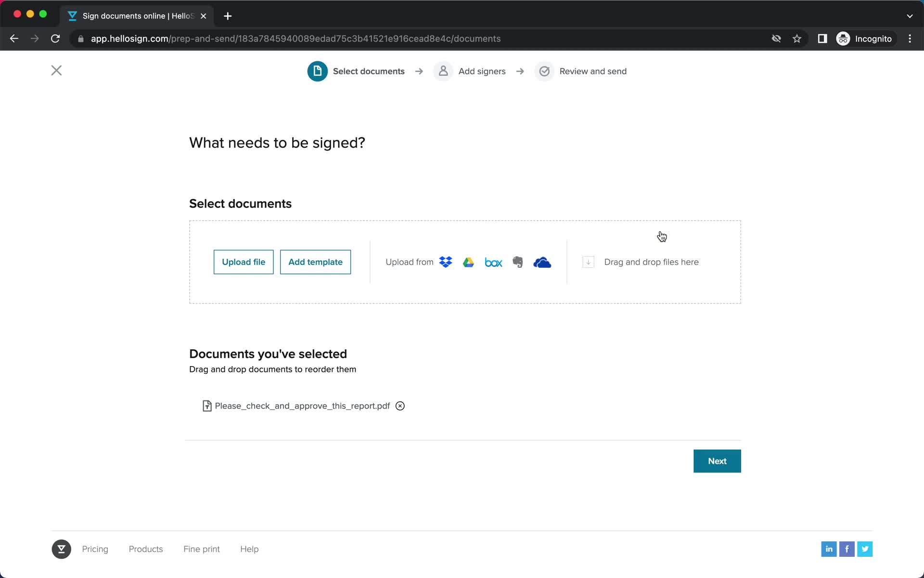Click the close X icon on document
This screenshot has width=924, height=578.
400,406
